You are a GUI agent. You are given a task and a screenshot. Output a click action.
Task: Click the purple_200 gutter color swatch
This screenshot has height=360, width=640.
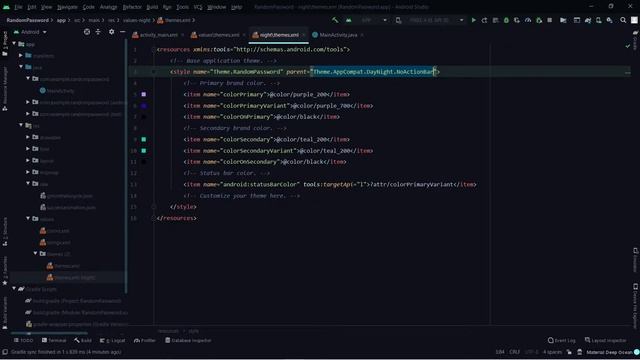[x=144, y=94]
